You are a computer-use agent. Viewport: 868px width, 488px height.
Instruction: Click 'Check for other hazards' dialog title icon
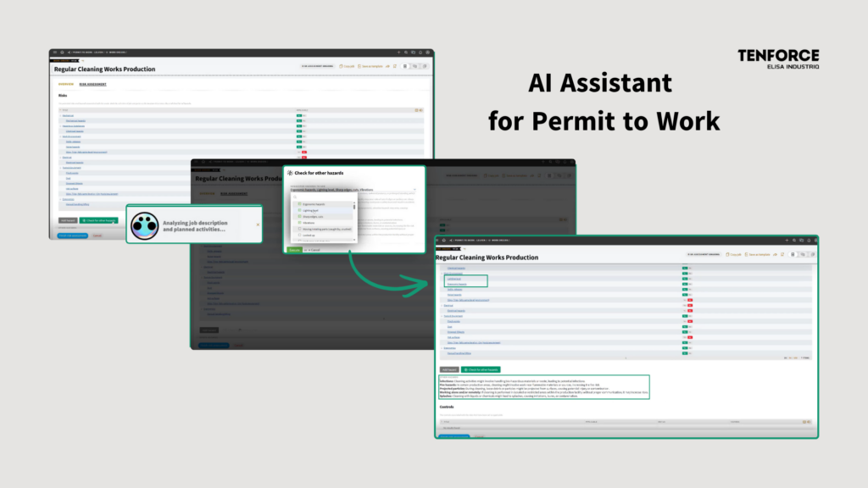click(x=290, y=173)
